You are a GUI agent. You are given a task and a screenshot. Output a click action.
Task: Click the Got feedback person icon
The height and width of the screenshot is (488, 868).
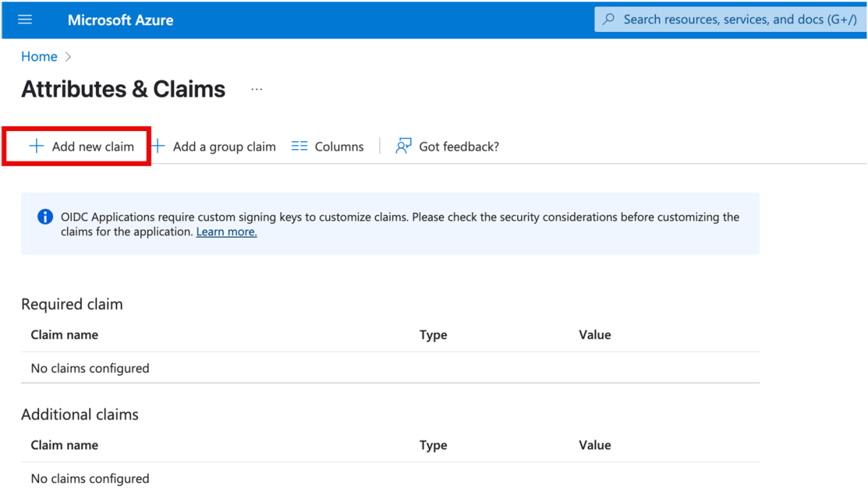pos(403,146)
